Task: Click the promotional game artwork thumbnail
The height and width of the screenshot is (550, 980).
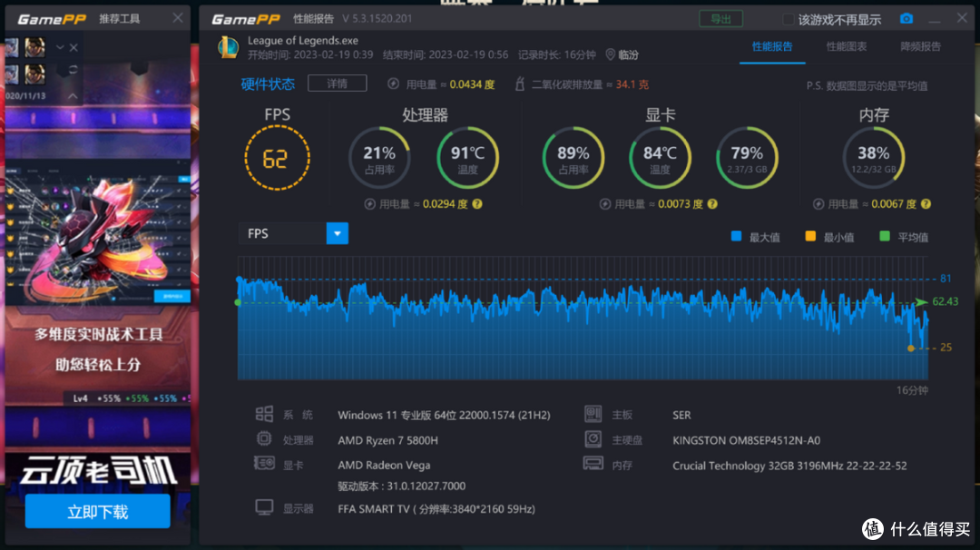Action: (x=98, y=234)
